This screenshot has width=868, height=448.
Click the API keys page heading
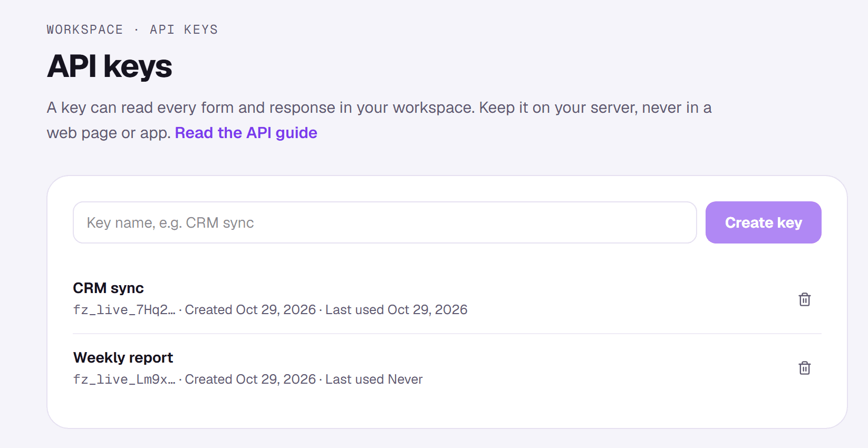pos(110,66)
